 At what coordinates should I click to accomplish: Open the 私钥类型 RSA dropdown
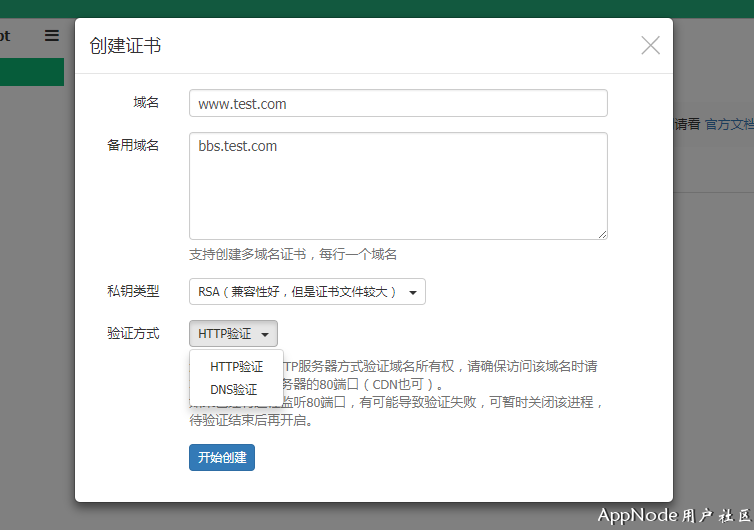(x=307, y=292)
